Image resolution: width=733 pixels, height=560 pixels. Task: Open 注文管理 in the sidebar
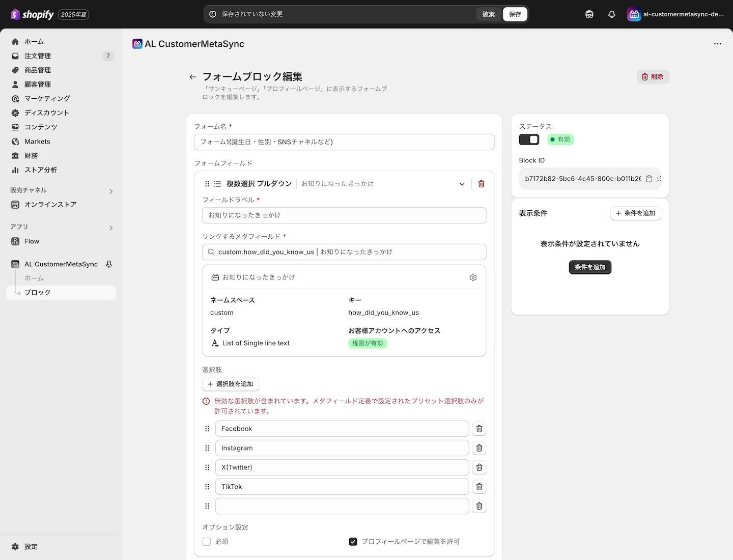point(61,56)
